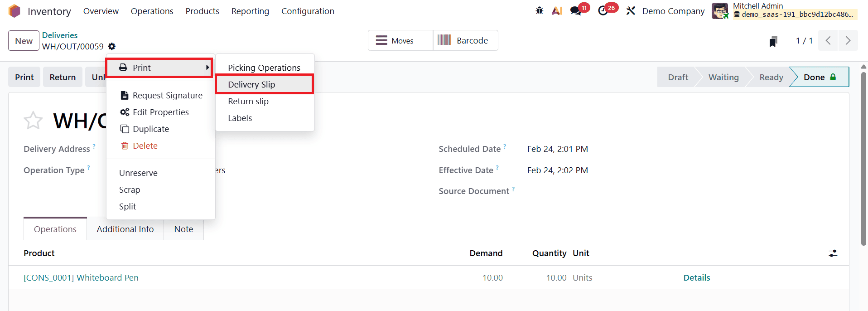Viewport: 868px width, 311px height.
Task: Click the bookmark icon near pager
Action: (773, 41)
